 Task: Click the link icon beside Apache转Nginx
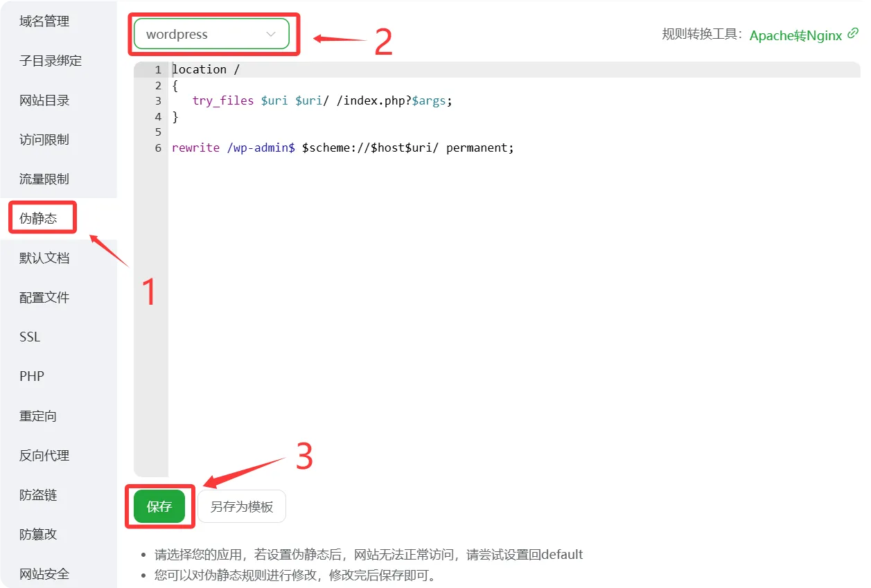coord(853,33)
